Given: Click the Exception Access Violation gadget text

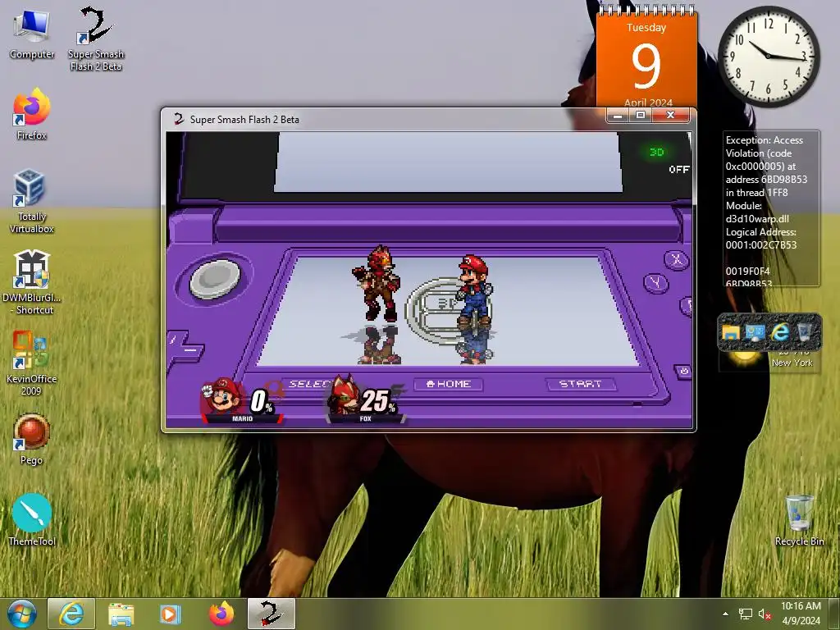Looking at the screenshot, I should tap(770, 208).
